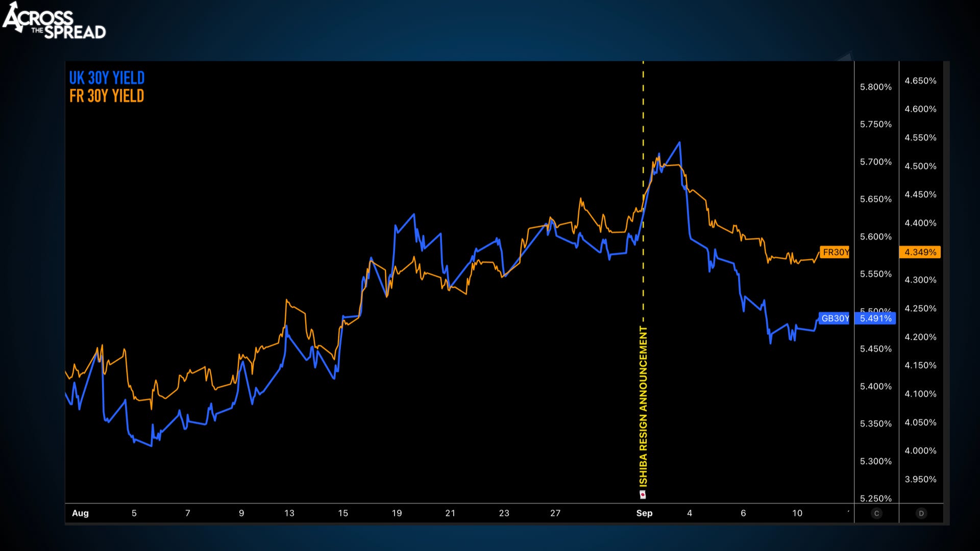Click the C scale button
Screen dimensions: 980x551
(x=876, y=513)
